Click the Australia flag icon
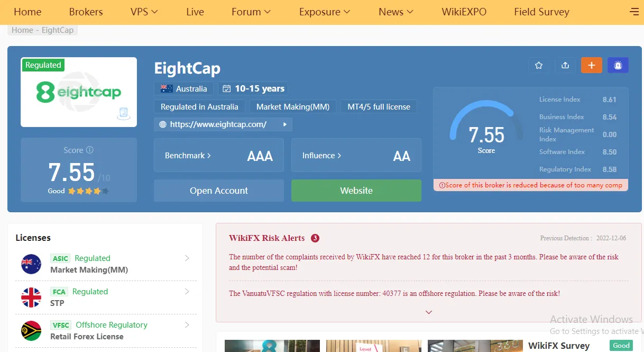The image size is (644, 352). pos(167,88)
